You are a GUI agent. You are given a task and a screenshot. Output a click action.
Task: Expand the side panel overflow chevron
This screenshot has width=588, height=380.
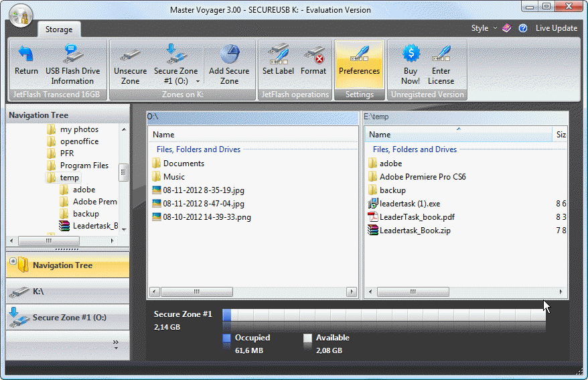(115, 344)
